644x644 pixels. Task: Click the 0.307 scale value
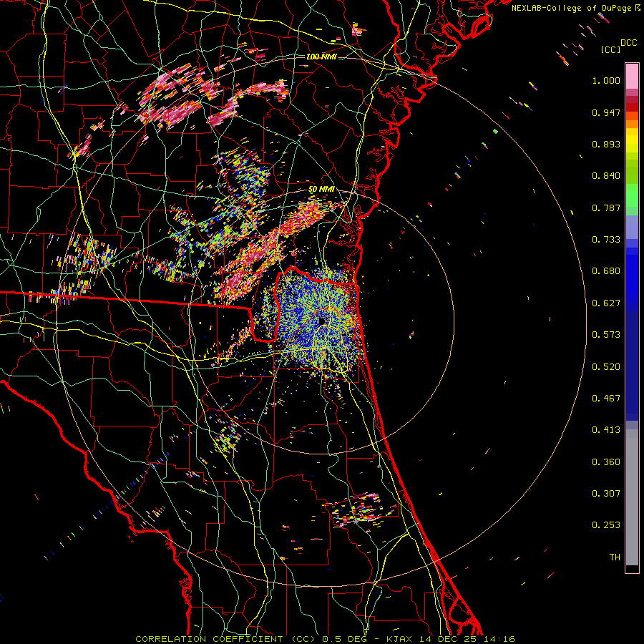(606, 494)
